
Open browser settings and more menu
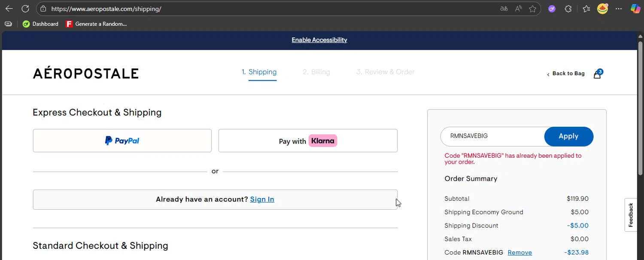tap(619, 9)
